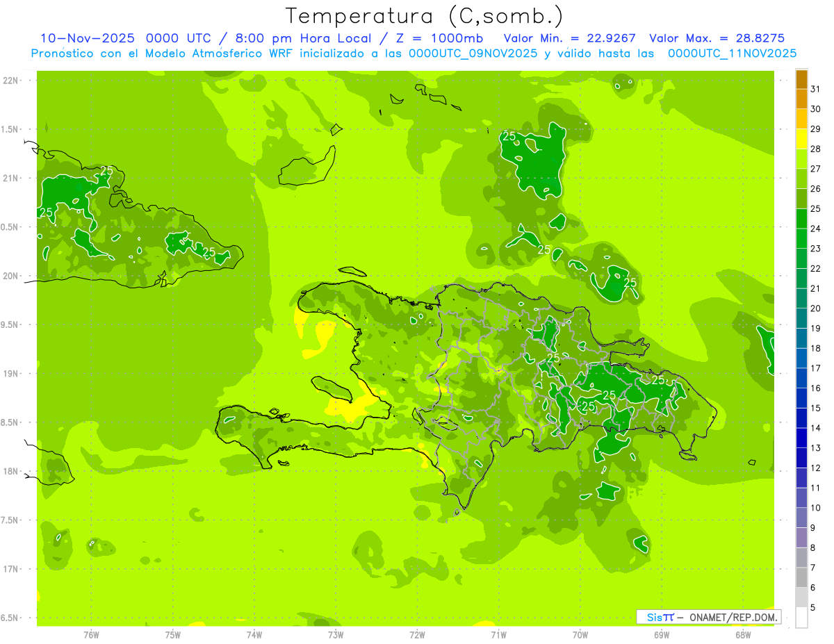Pick the gray legend swatch between 6 and 7

click(801, 577)
